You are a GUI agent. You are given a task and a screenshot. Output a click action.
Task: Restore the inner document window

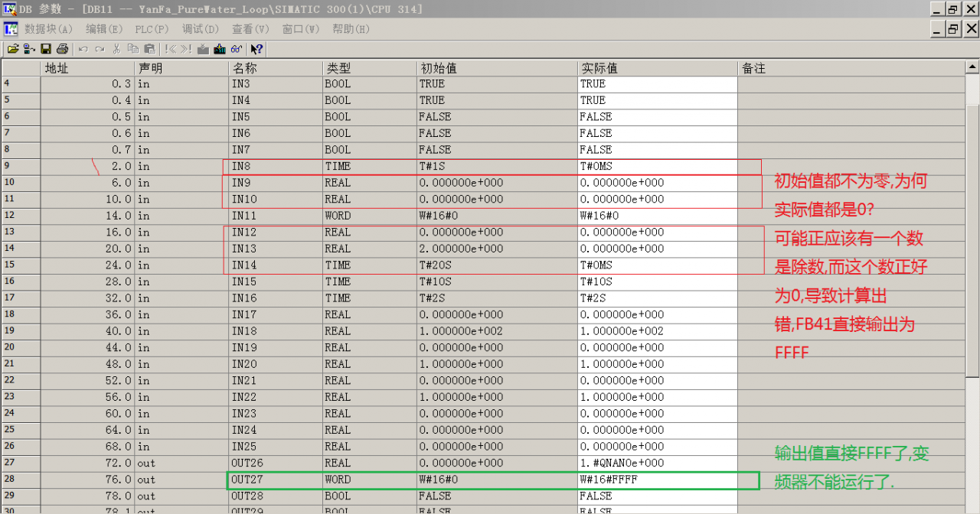point(953,29)
